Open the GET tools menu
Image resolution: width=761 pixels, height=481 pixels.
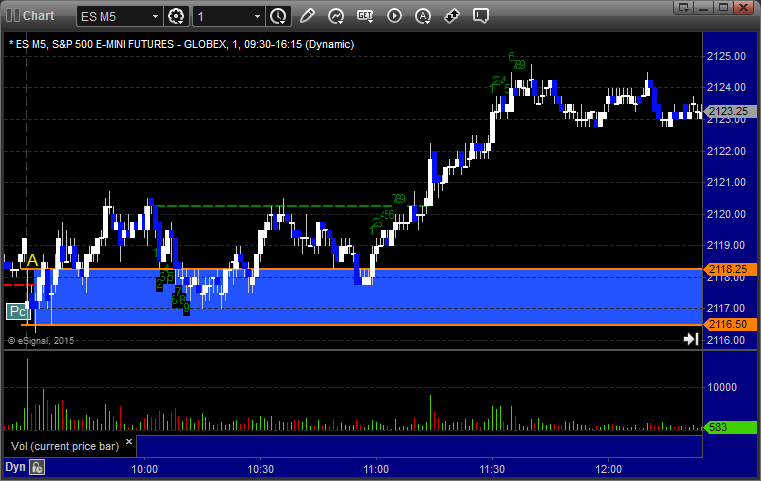pos(365,16)
